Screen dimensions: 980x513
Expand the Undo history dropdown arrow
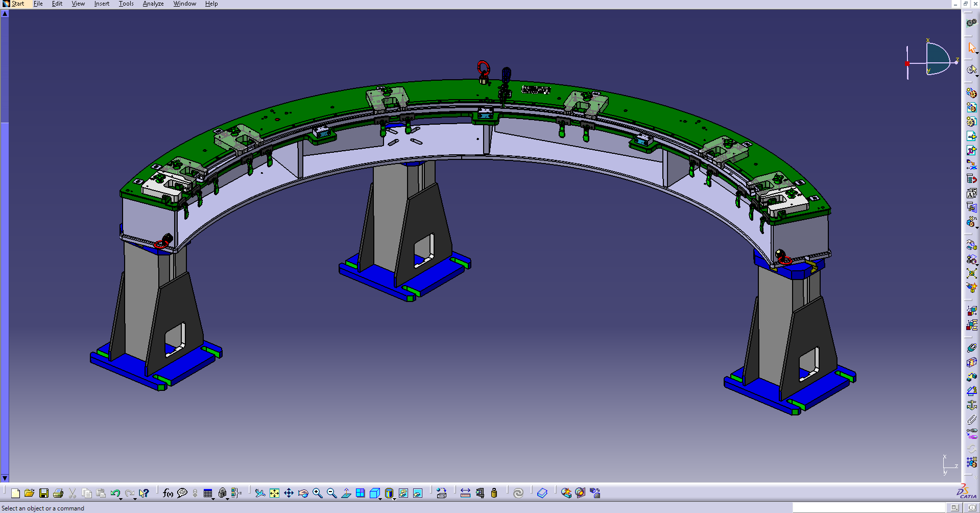click(x=121, y=498)
